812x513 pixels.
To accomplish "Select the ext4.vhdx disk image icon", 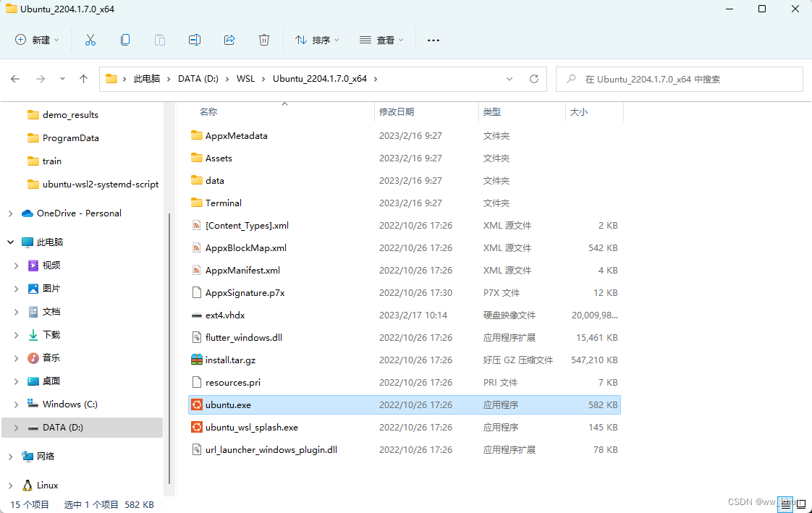I will [197, 315].
